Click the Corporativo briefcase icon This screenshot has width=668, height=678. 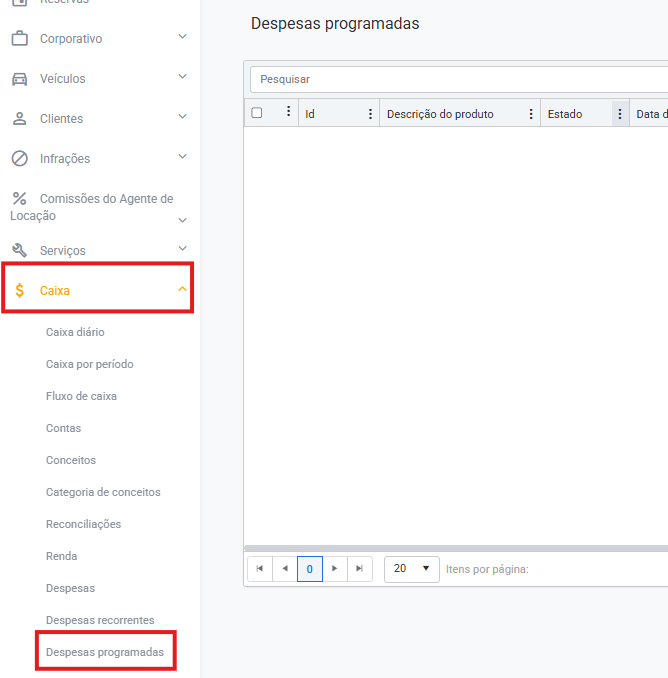point(19,39)
